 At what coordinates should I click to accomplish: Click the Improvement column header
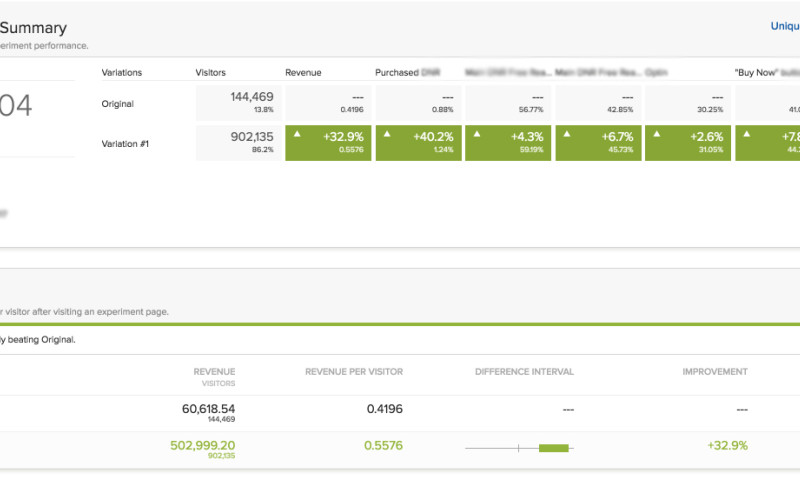714,372
